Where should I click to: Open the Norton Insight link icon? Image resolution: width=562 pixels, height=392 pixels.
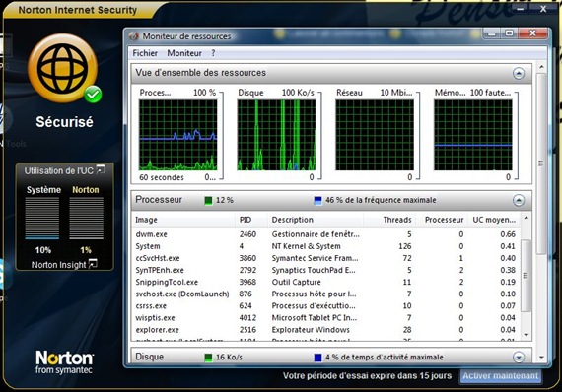click(93, 264)
